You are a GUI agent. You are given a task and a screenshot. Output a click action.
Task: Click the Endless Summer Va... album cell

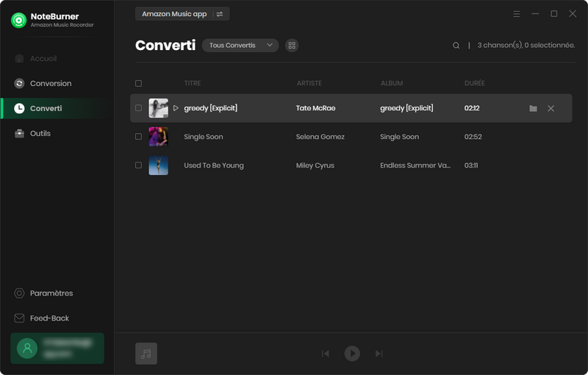pyautogui.click(x=415, y=165)
